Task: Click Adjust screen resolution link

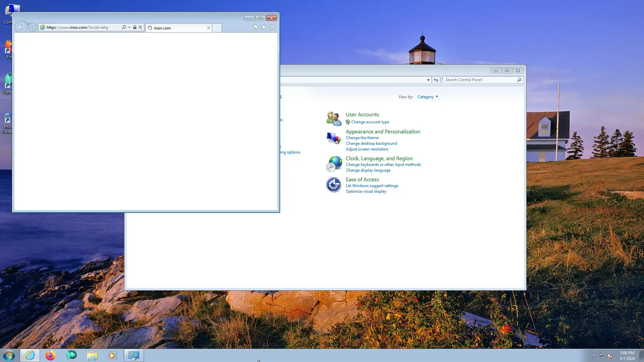Action: 367,149
